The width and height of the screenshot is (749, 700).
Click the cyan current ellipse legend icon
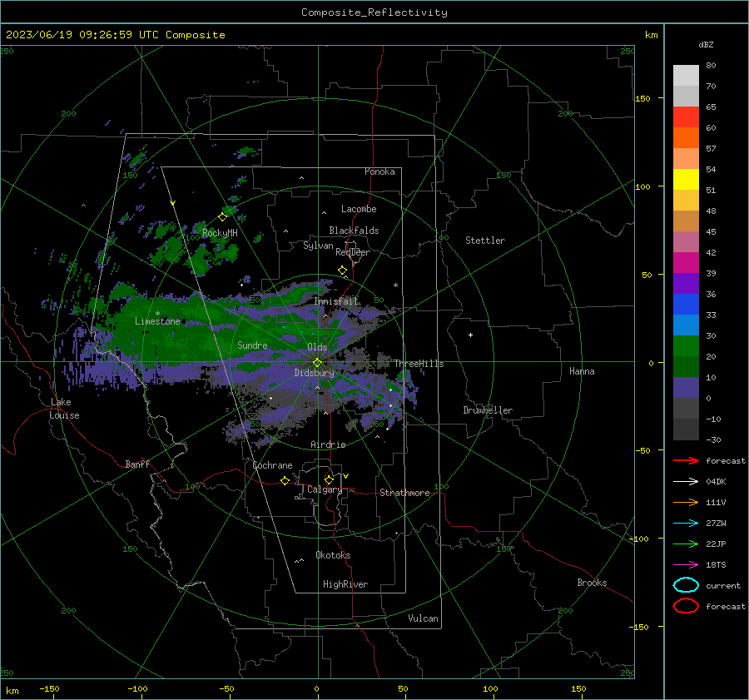coord(686,585)
